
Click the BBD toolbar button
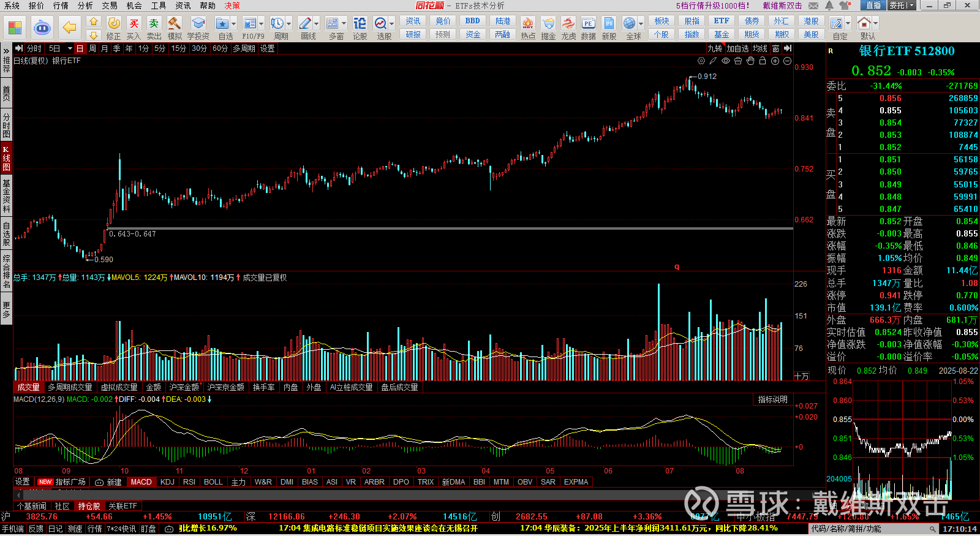pos(473,21)
